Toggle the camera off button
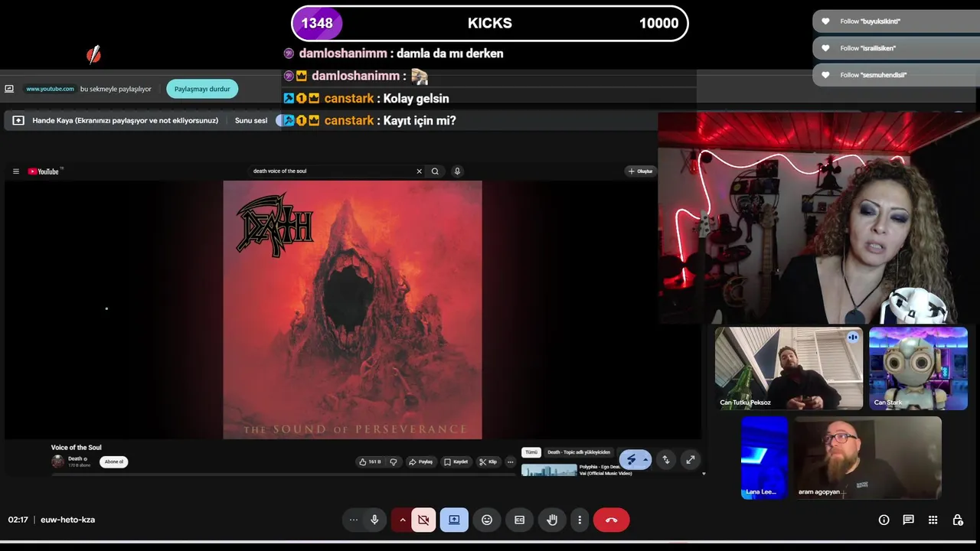Viewport: 980px width, 551px height. click(423, 520)
